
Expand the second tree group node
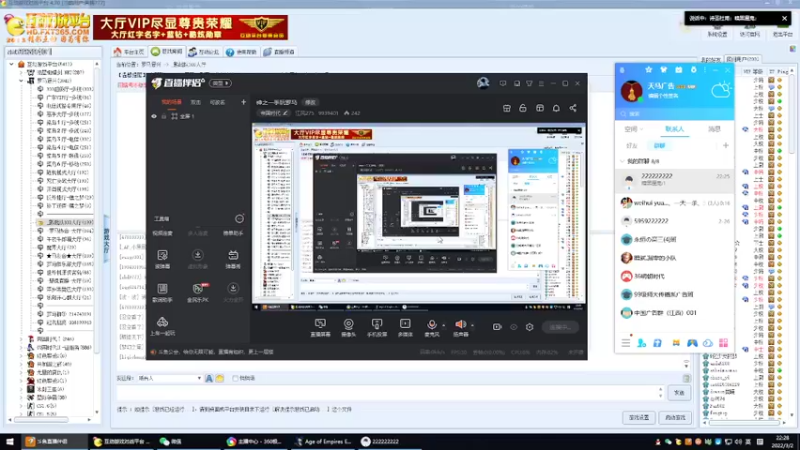[21, 72]
